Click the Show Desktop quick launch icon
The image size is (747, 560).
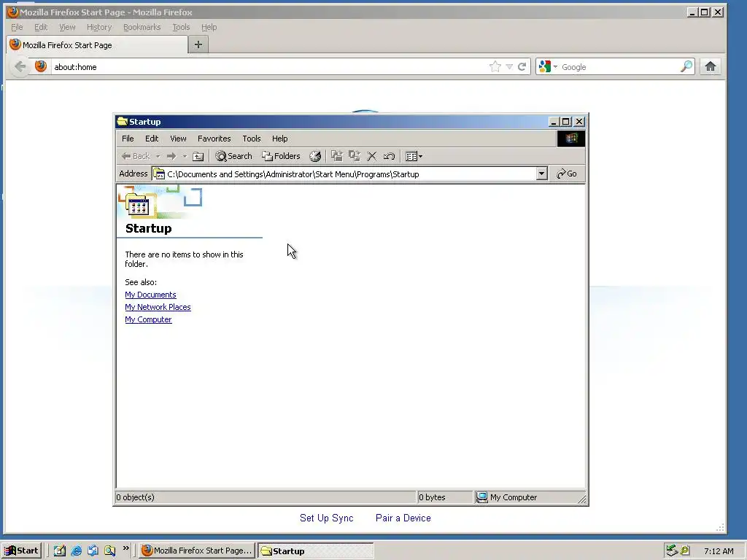pyautogui.click(x=60, y=551)
